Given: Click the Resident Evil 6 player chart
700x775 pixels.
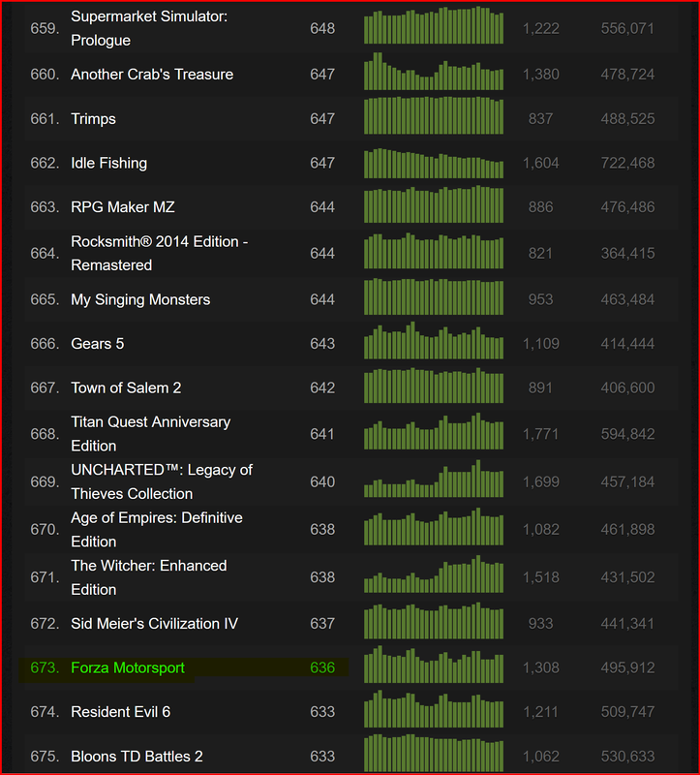Looking at the screenshot, I should tap(434, 709).
